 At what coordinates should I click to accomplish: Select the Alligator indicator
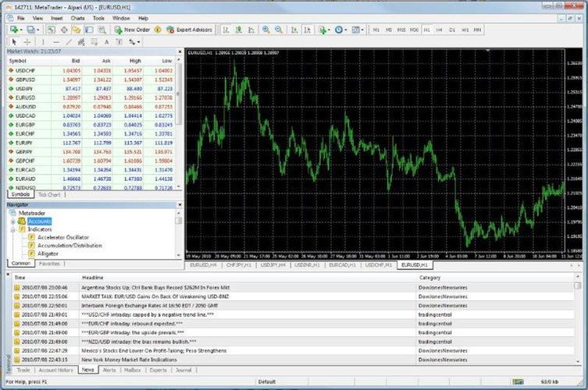point(48,254)
